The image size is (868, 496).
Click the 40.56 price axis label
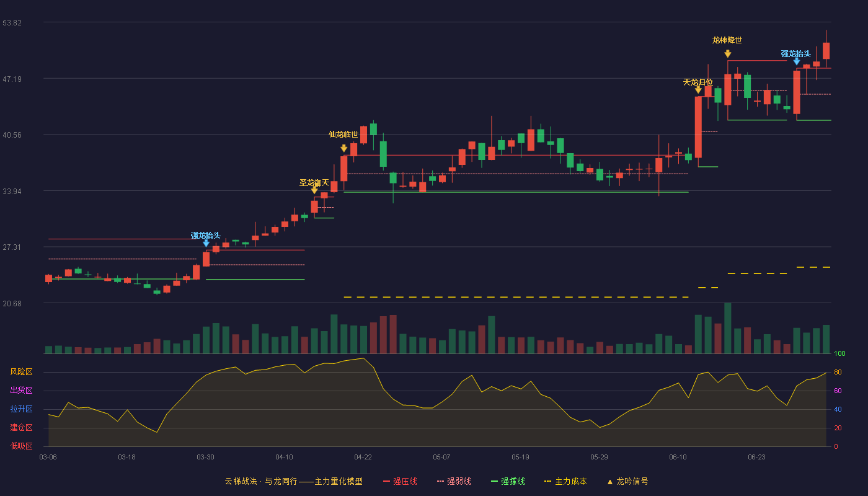(12, 135)
